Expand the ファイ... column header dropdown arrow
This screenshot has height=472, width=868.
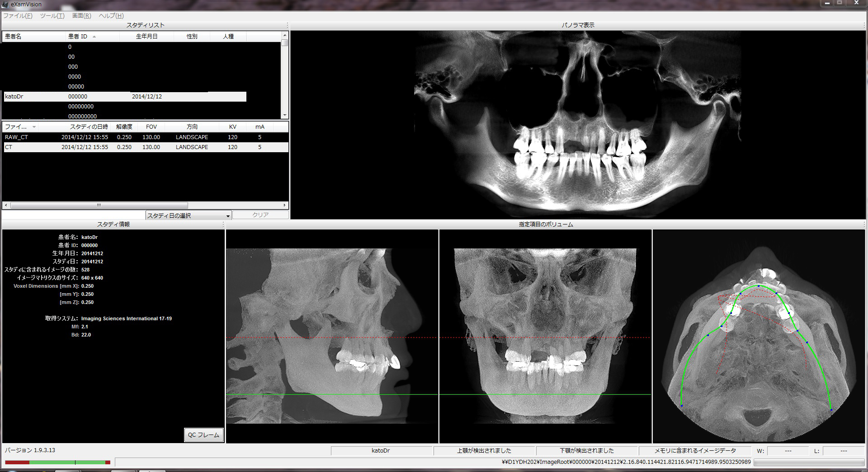[x=34, y=127]
